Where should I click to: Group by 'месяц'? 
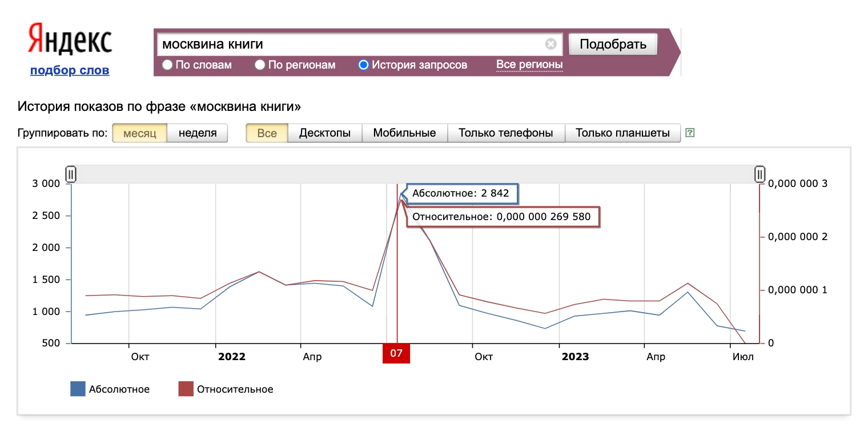coord(139,133)
